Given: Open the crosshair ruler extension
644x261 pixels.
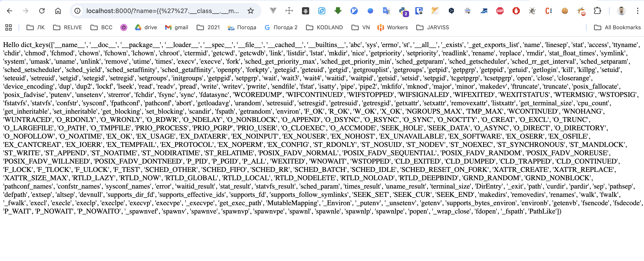Looking at the screenshot, I should (289, 11).
